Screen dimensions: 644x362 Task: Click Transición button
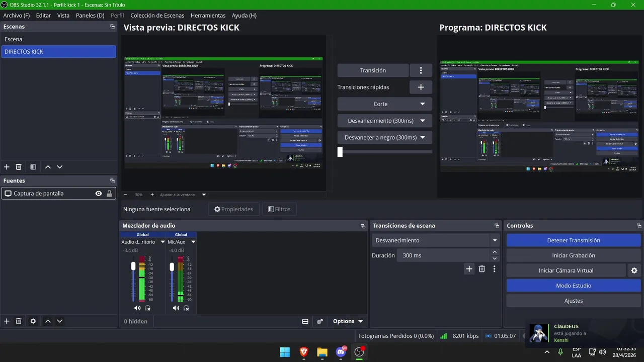point(373,70)
